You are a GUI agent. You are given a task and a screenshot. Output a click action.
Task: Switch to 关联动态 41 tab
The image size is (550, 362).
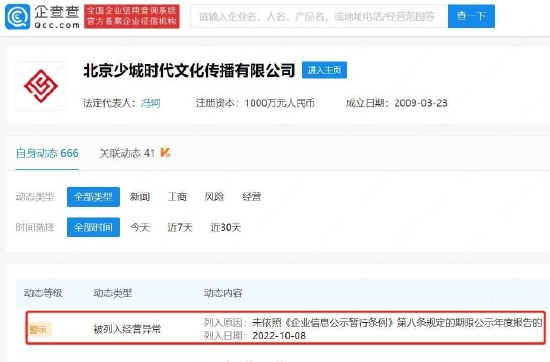pos(127,153)
